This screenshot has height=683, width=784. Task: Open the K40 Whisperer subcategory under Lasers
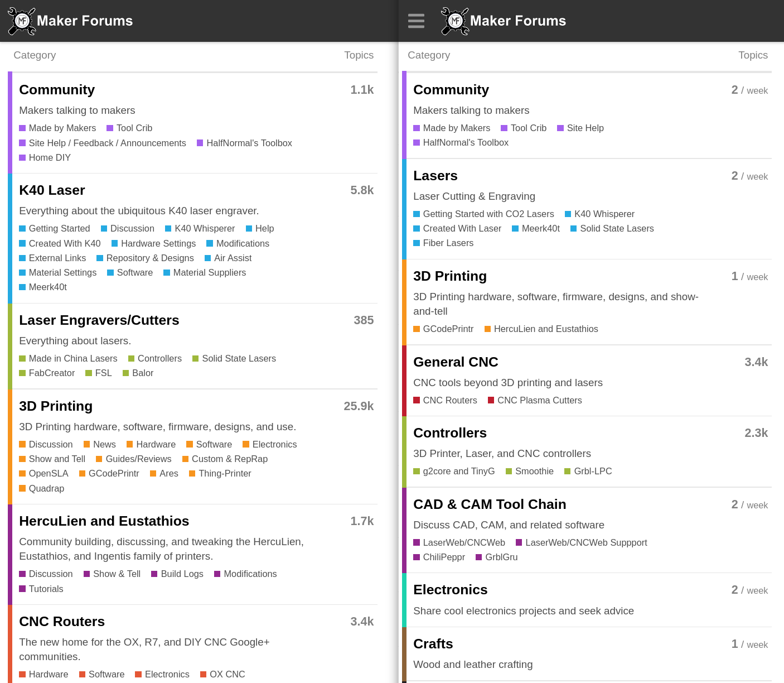604,214
